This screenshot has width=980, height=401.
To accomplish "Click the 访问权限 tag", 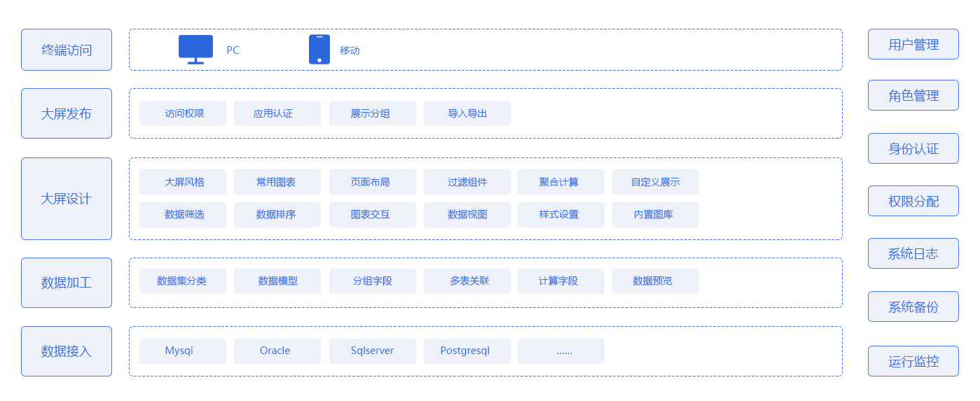I will 183,113.
